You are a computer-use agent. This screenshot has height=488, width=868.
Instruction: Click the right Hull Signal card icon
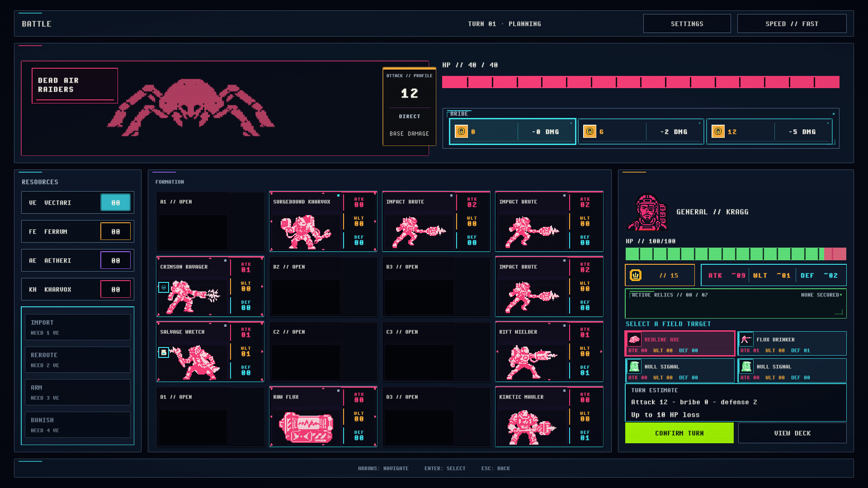coord(746,366)
